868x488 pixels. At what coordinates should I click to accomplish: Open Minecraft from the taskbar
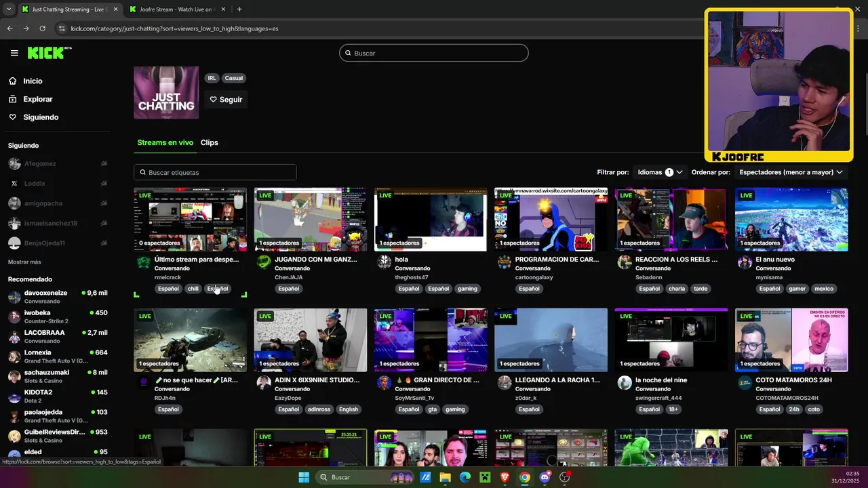(485, 477)
